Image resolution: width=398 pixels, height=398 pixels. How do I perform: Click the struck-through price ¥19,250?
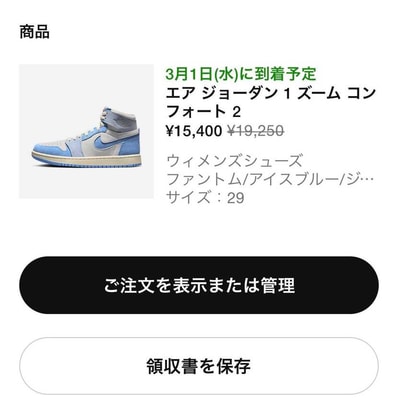coord(256,131)
